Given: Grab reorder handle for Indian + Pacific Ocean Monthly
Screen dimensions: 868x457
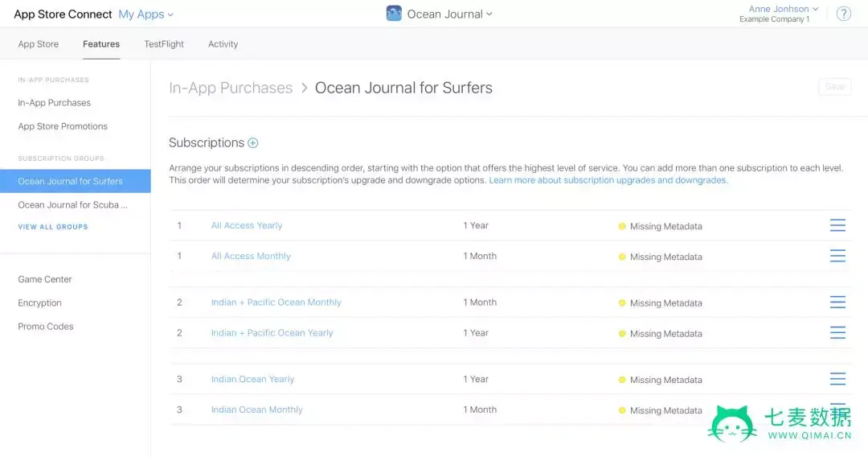Looking at the screenshot, I should pyautogui.click(x=837, y=302).
